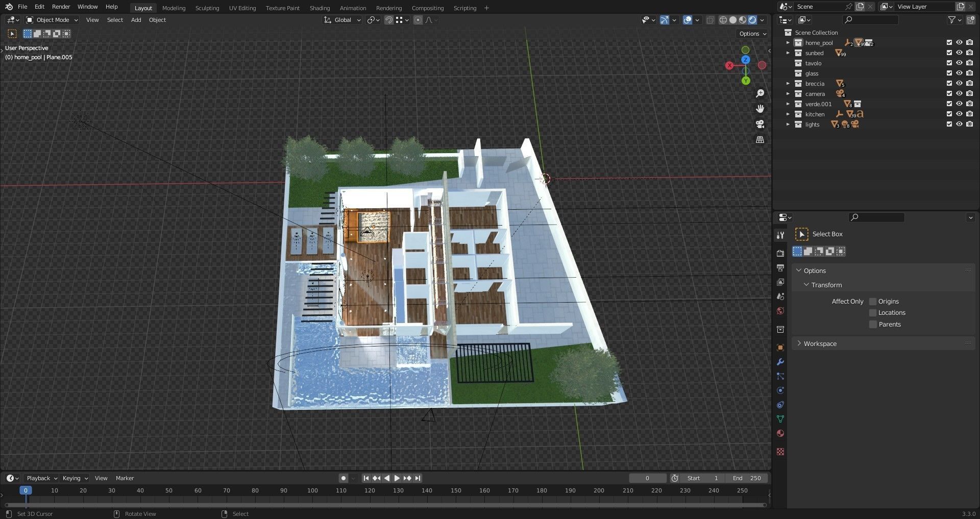Image resolution: width=980 pixels, height=519 pixels.
Task: Expand the Workspace panel
Action: pyautogui.click(x=820, y=343)
